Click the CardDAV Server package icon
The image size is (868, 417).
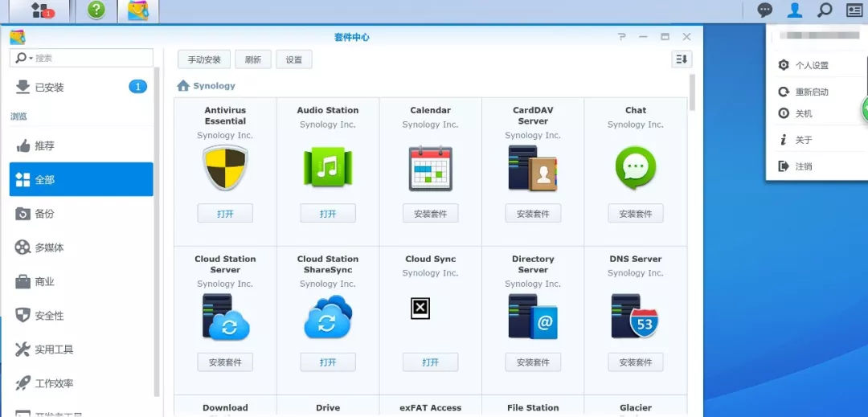click(x=533, y=168)
